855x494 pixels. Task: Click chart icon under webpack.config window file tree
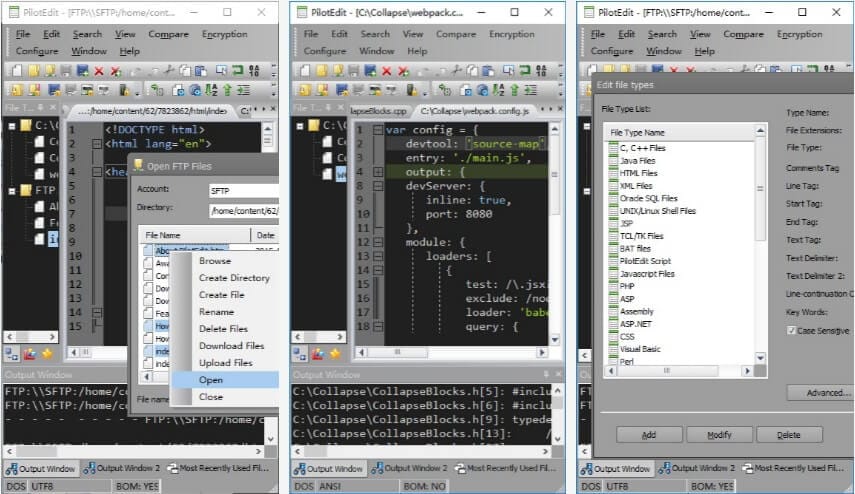[x=317, y=354]
